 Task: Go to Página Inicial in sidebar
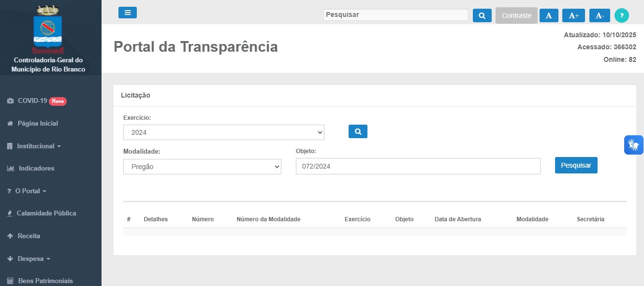pyautogui.click(x=38, y=123)
